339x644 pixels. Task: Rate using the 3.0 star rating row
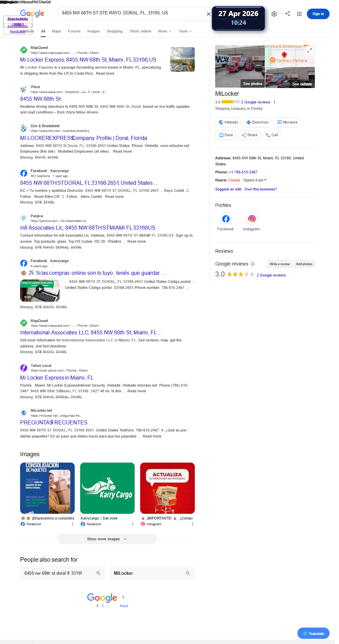pyautogui.click(x=241, y=274)
